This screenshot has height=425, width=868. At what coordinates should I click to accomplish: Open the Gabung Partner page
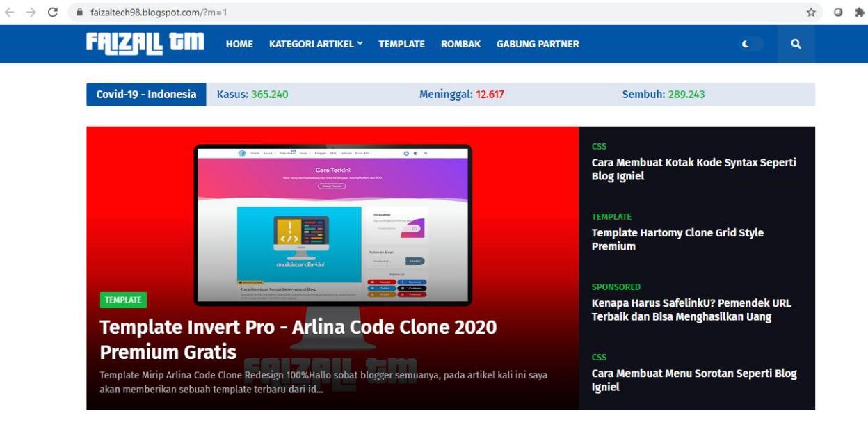tap(538, 44)
